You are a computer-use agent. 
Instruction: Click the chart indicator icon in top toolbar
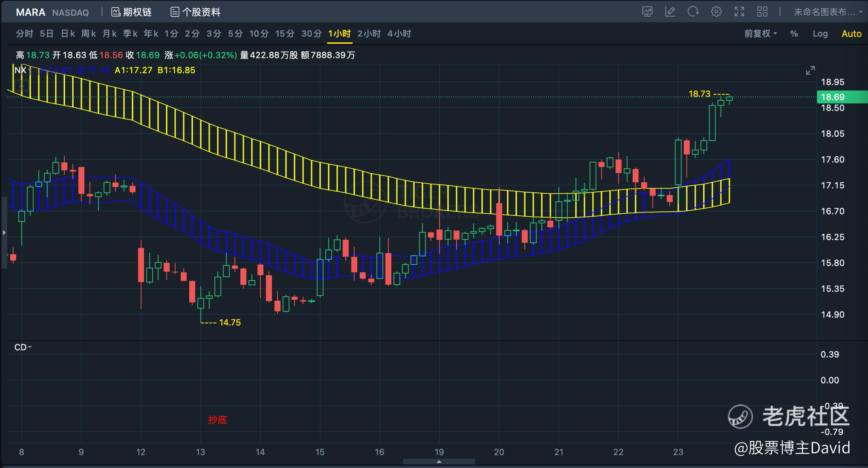tap(647, 12)
